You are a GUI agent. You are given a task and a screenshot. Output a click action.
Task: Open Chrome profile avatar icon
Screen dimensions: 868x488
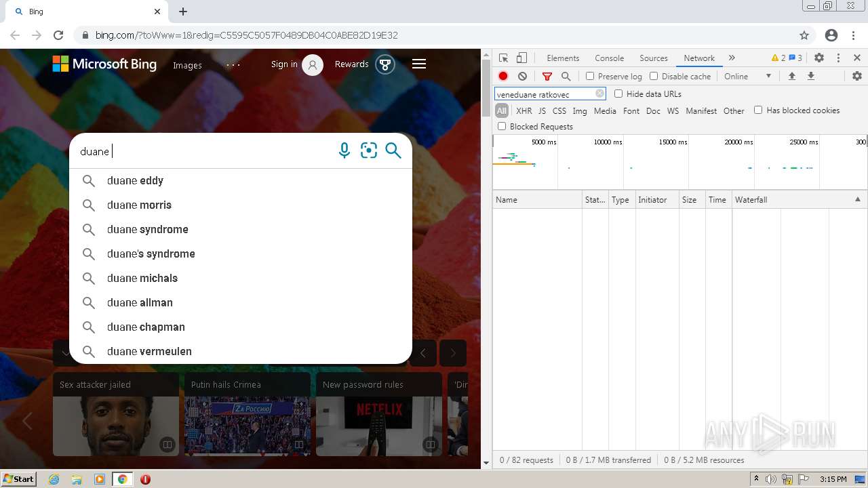click(831, 35)
